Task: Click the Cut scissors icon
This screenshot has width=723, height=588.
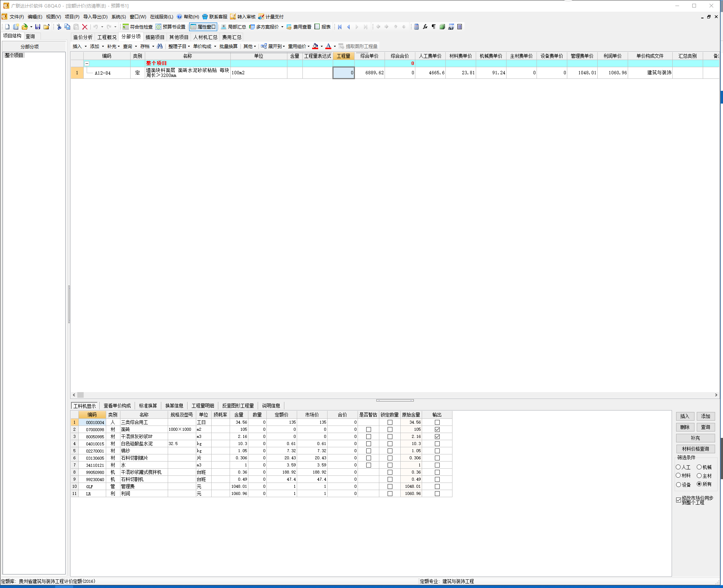Action: [59, 27]
